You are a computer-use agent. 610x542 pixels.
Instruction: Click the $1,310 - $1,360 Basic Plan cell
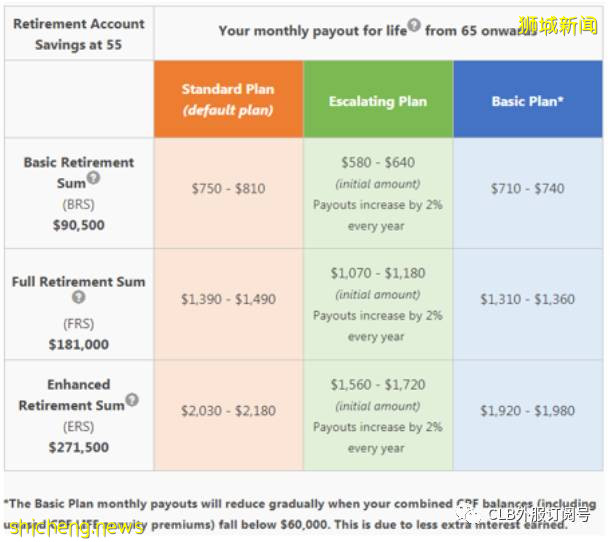point(528,299)
